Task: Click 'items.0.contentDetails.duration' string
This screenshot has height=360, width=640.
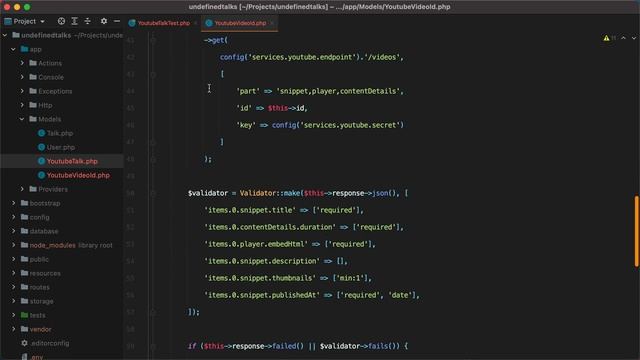Action: pos(270,227)
